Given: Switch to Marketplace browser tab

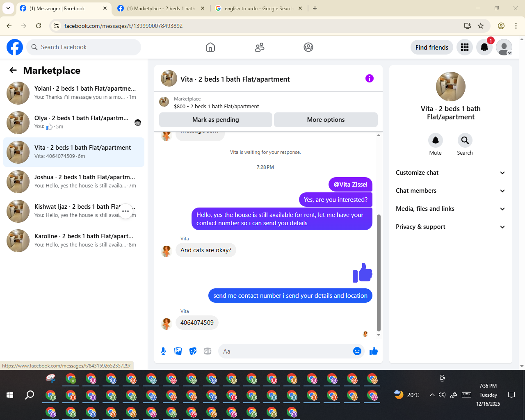Looking at the screenshot, I should coord(161,8).
